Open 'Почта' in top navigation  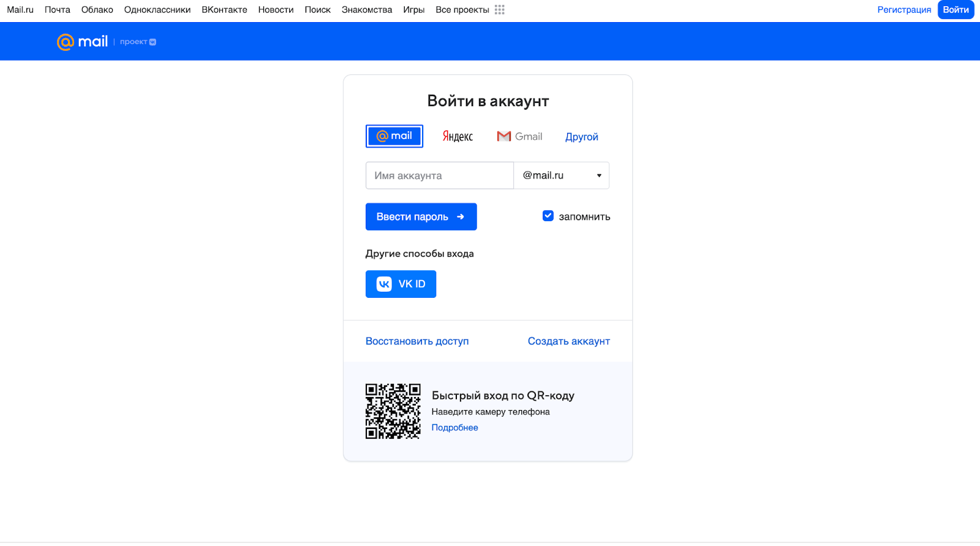58,10
